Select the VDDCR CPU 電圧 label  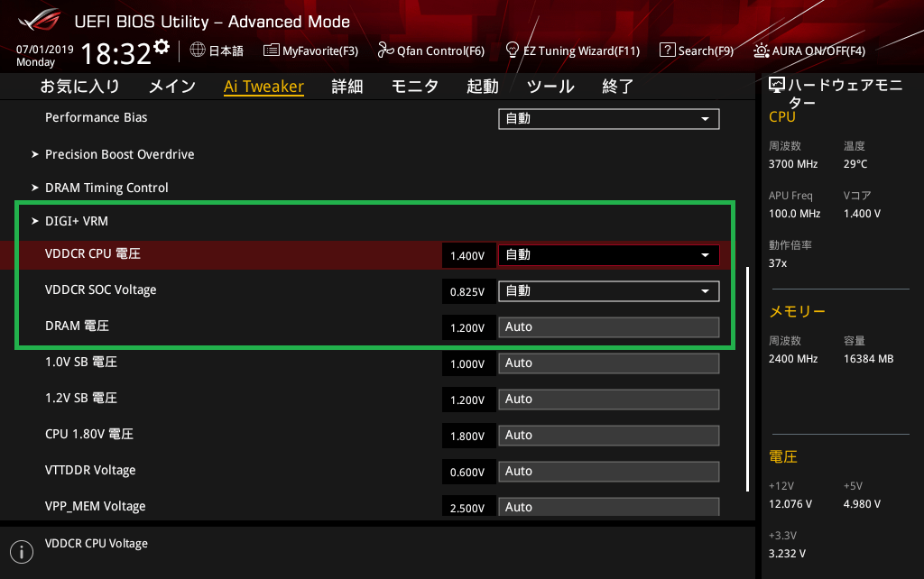93,253
